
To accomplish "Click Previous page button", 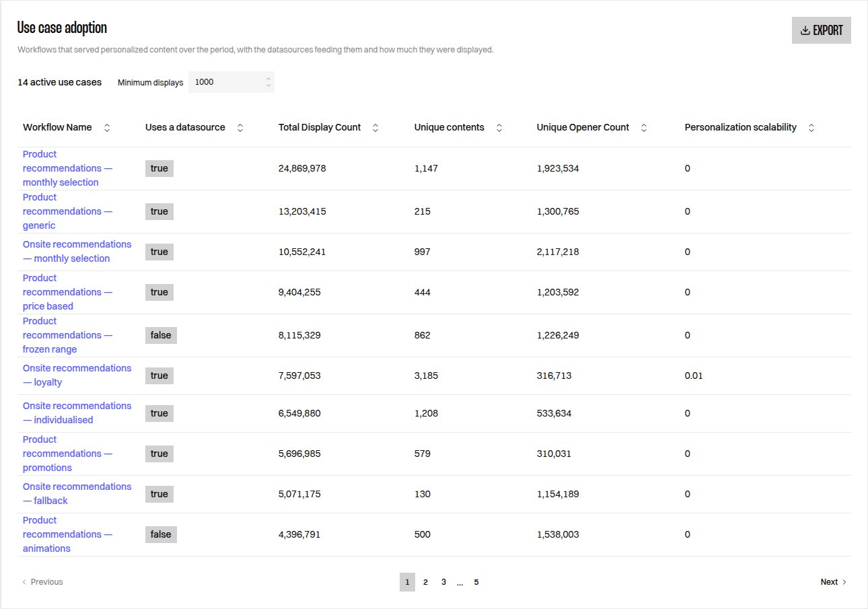I will click(42, 582).
